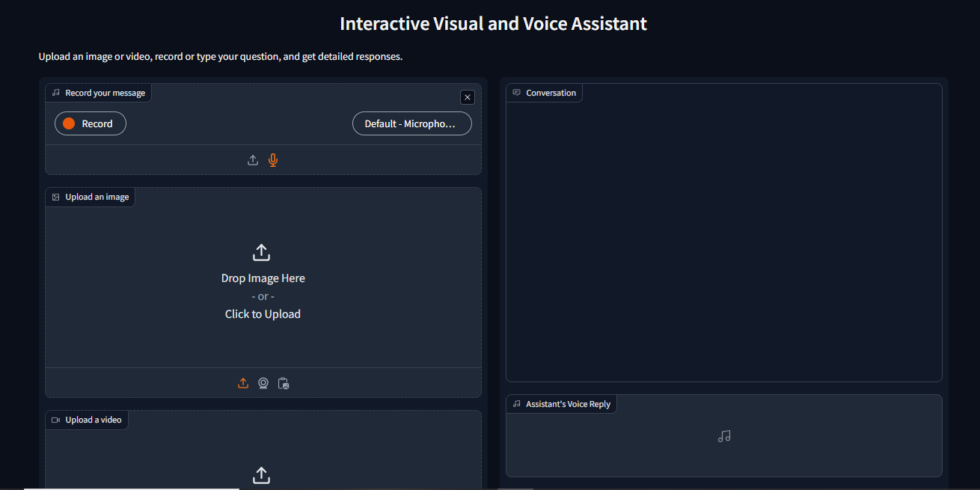Click the upload icon in the audio recorder
980x490 pixels.
[253, 159]
